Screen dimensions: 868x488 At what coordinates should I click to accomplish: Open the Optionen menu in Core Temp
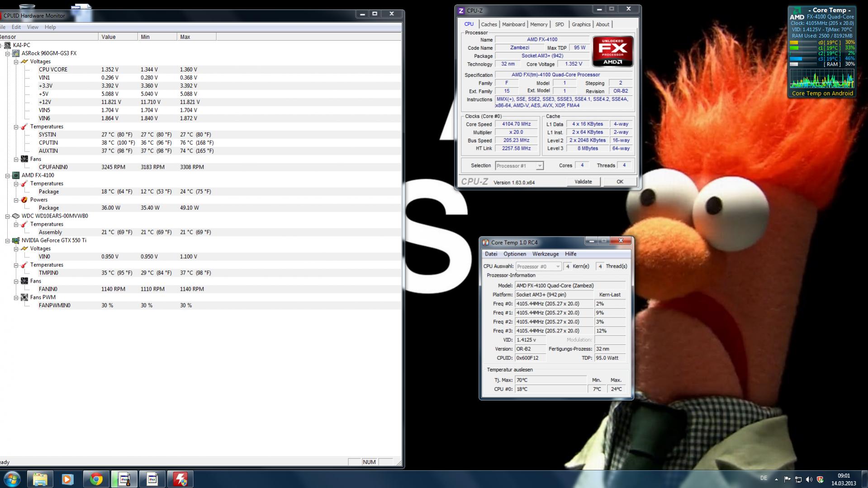coord(515,254)
